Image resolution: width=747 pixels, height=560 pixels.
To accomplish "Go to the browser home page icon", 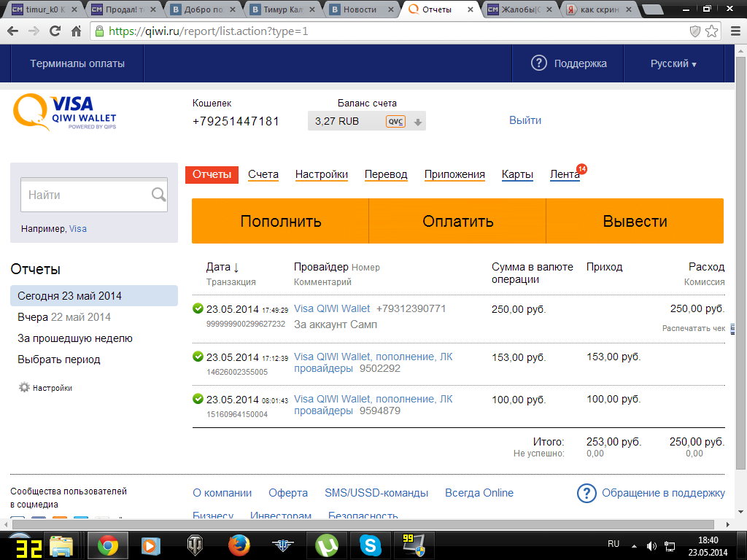I will (x=76, y=31).
